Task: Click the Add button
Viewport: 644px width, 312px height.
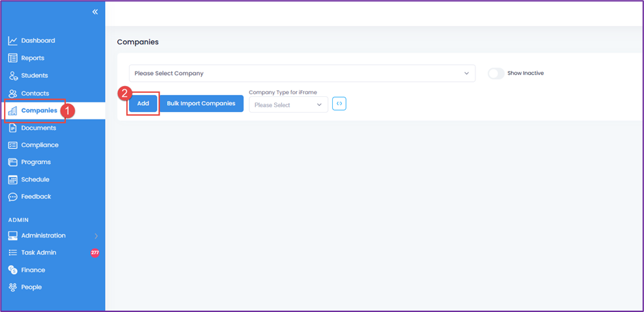Action: click(143, 104)
